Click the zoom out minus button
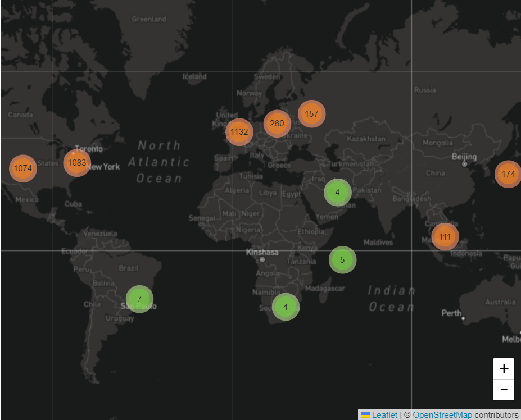This screenshot has width=521, height=420. pos(503,389)
